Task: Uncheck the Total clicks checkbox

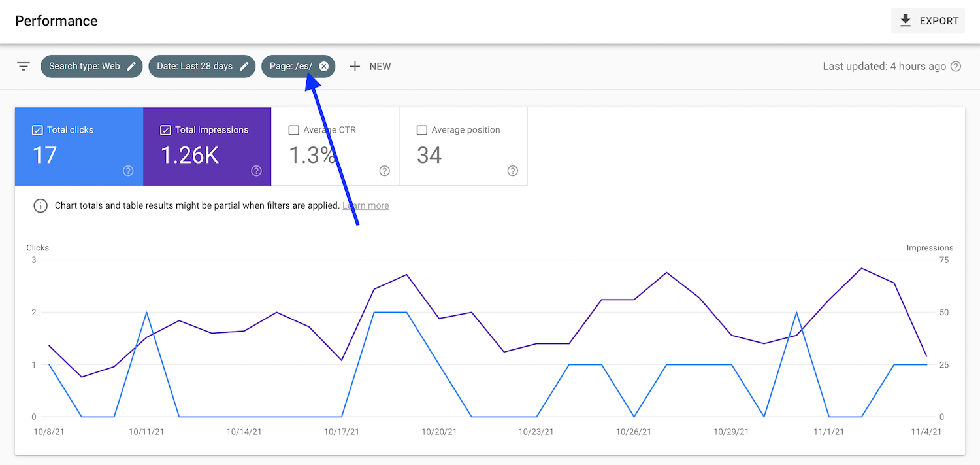Action: [x=37, y=130]
